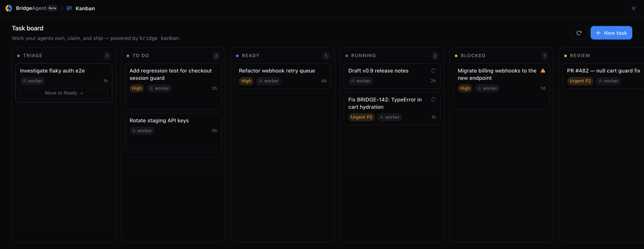Click the TRIAGE column header
644x249 pixels.
(33, 55)
